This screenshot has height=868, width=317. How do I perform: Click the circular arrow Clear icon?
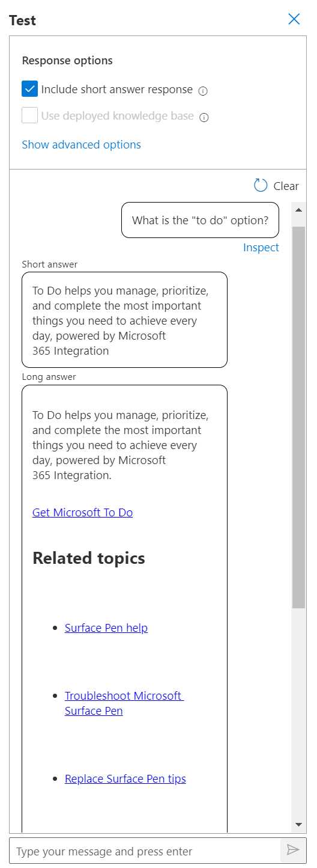point(261,185)
